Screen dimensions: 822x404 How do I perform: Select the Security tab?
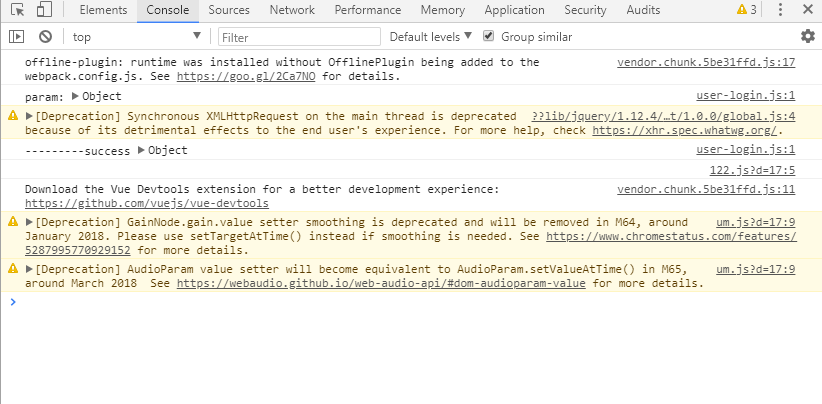[586, 10]
